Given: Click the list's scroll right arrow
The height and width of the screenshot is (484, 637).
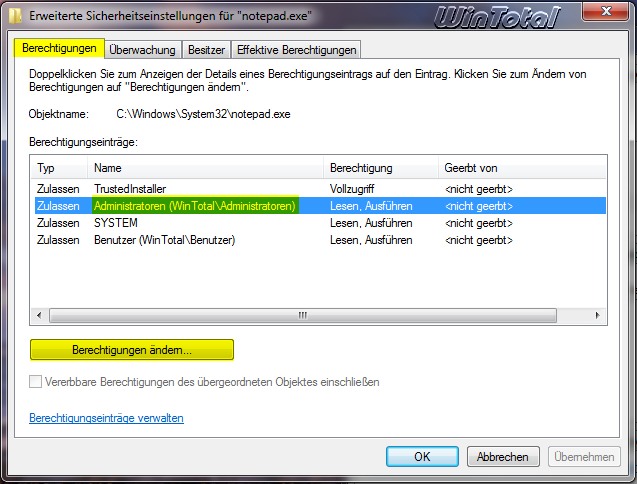Looking at the screenshot, I should pos(598,315).
